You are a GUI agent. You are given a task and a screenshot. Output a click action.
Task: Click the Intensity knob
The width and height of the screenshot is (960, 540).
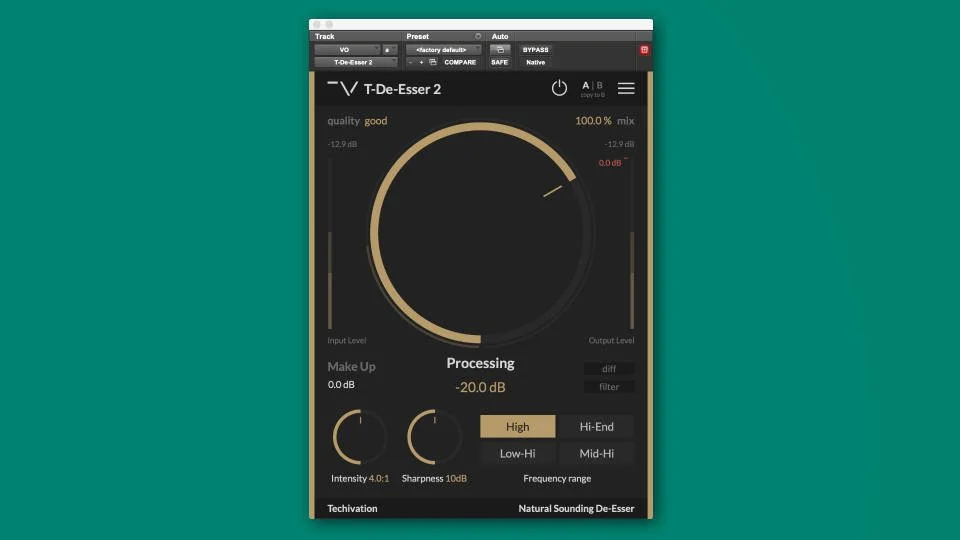click(360, 437)
